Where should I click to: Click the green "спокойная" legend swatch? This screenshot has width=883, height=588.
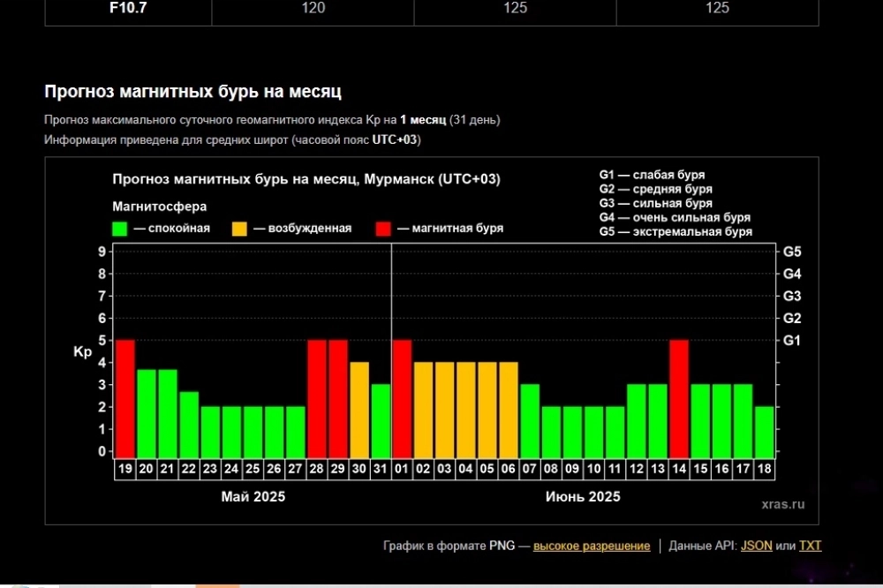click(119, 229)
